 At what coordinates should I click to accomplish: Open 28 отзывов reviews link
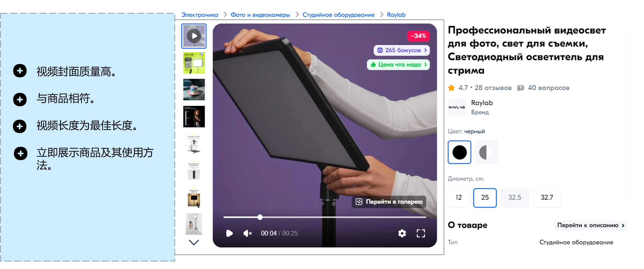point(493,88)
